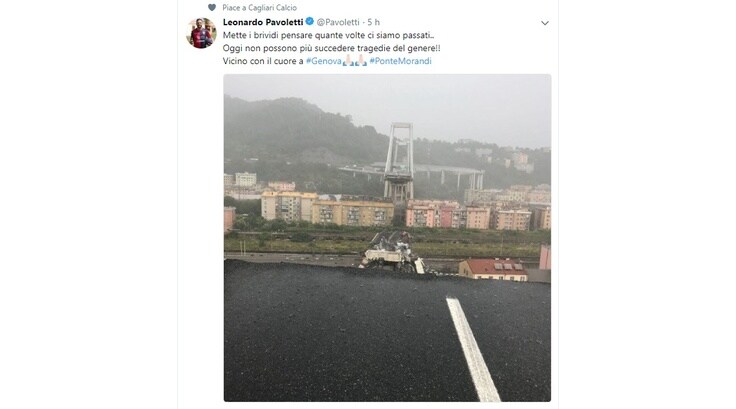Click the word 'Piace' in the liked-by line
The width and height of the screenshot is (736, 409).
[231, 8]
